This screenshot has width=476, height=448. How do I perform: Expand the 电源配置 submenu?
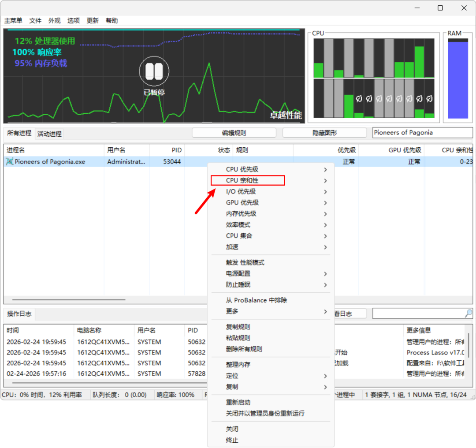271,274
